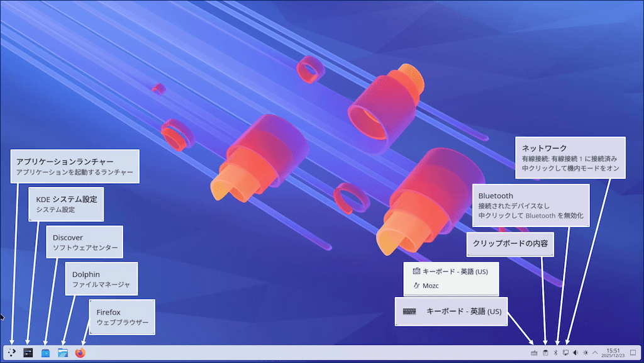Open the screen brightness tray icon

click(x=586, y=353)
